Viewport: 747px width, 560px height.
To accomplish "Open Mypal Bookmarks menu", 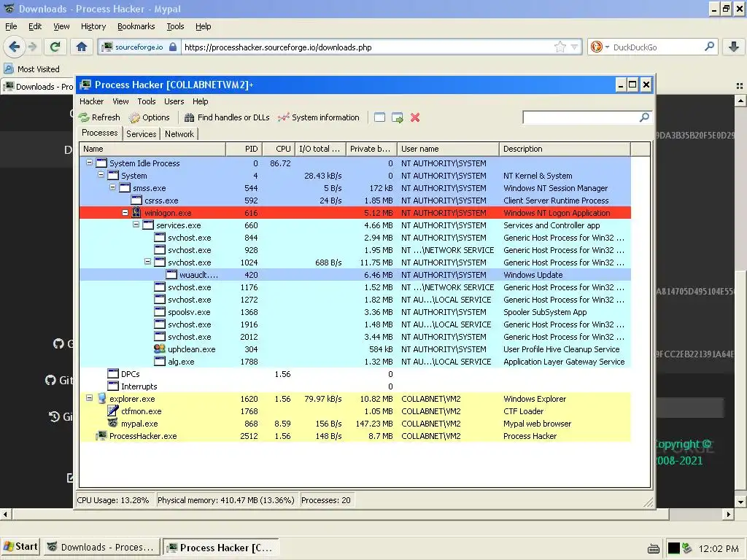I will [x=136, y=27].
